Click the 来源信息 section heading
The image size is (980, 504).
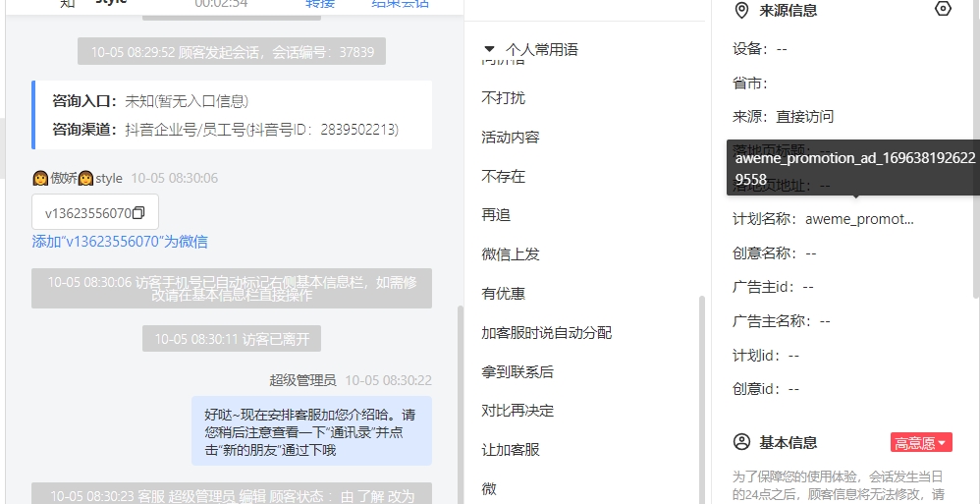(788, 10)
